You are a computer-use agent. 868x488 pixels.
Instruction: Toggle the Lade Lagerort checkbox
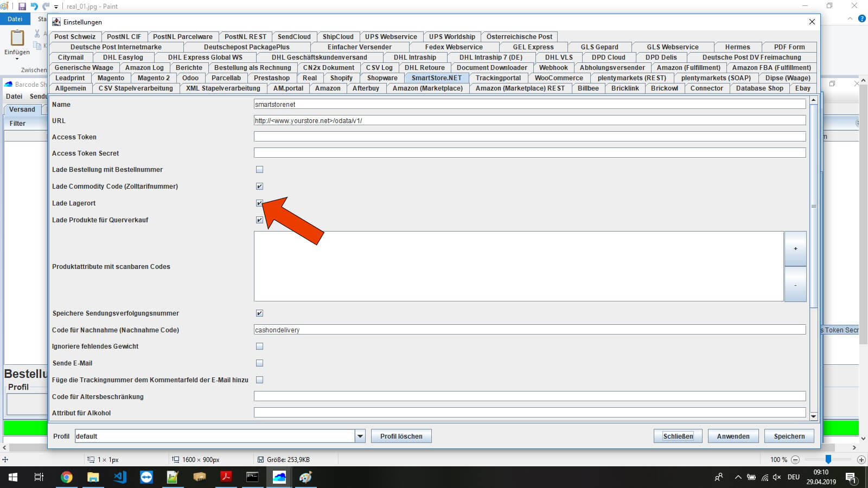pos(259,203)
